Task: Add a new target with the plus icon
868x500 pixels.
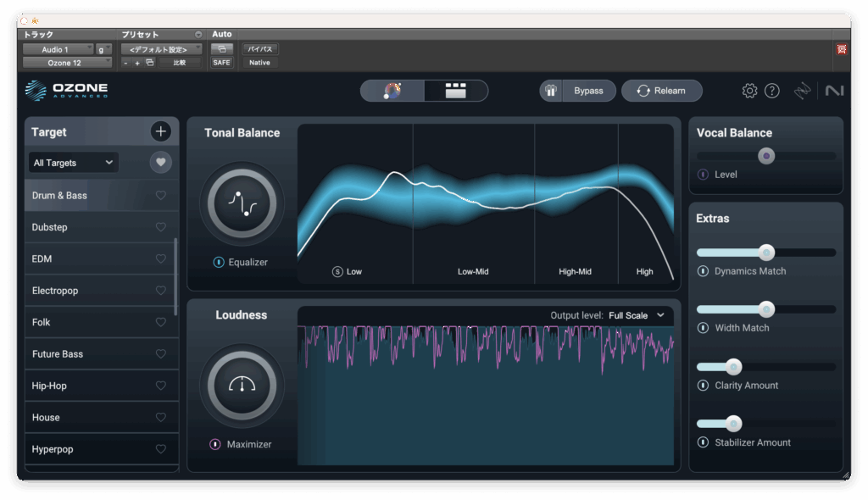Action: (160, 131)
